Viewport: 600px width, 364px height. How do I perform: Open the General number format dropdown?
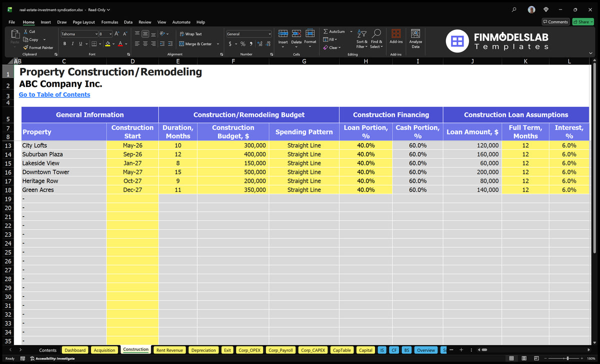tap(269, 34)
